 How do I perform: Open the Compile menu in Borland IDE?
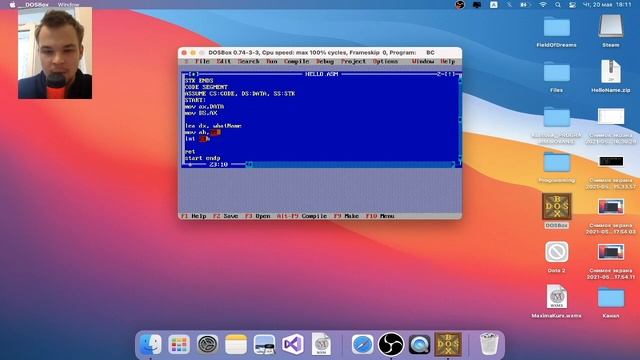(x=296, y=61)
